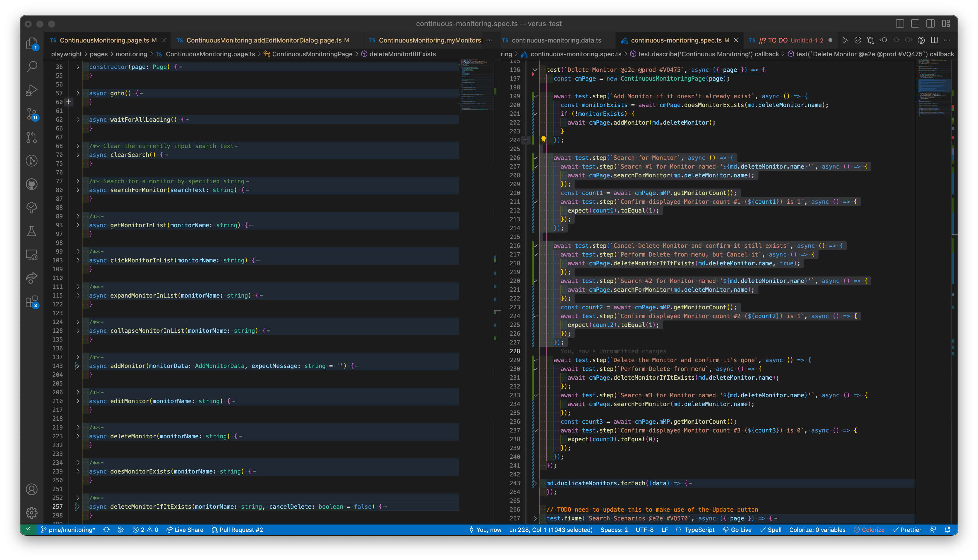Expand the deleteMonitorIfItExists method on line 257
Image resolution: width=978 pixels, height=560 pixels.
(77, 507)
